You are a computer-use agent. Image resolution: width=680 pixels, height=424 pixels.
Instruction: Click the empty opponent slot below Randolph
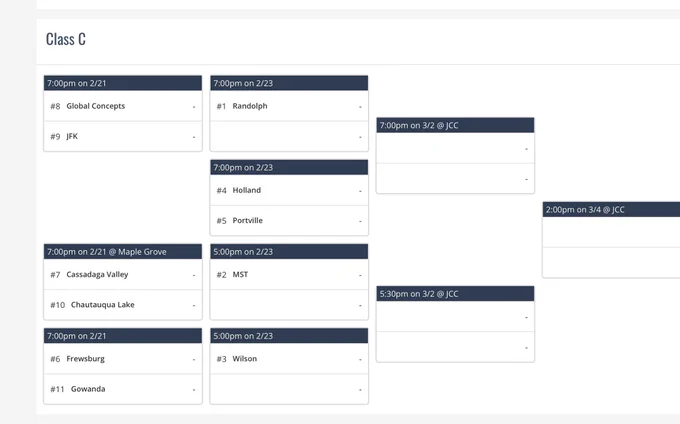pyautogui.click(x=289, y=136)
